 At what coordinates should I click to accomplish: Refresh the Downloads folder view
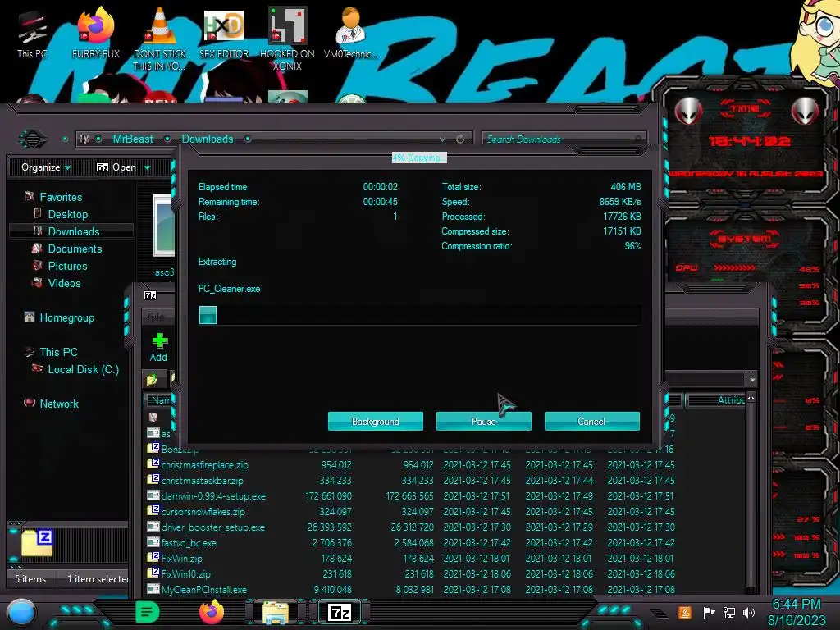(x=460, y=139)
